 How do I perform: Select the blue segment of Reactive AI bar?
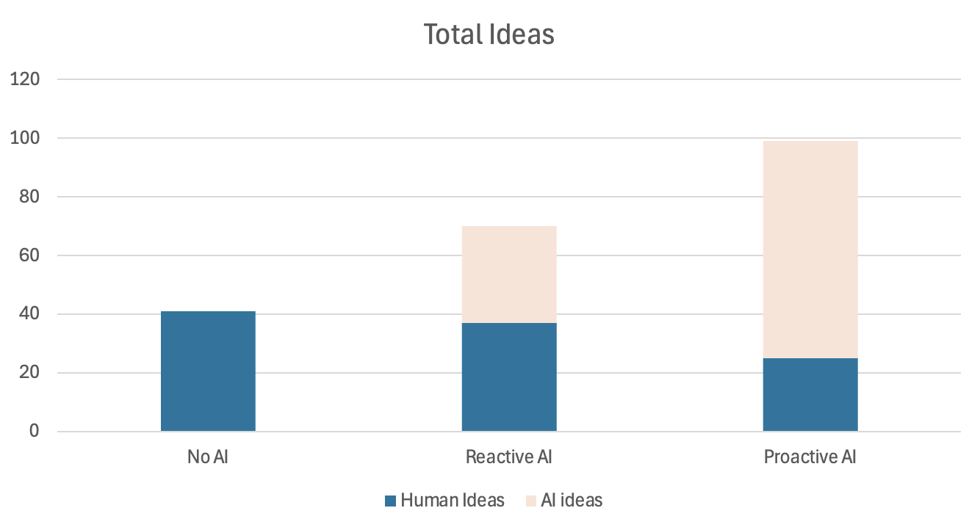coord(509,377)
